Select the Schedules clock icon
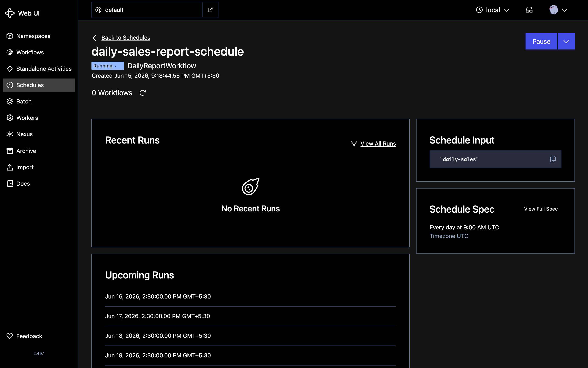This screenshot has height=368, width=588. [10, 85]
